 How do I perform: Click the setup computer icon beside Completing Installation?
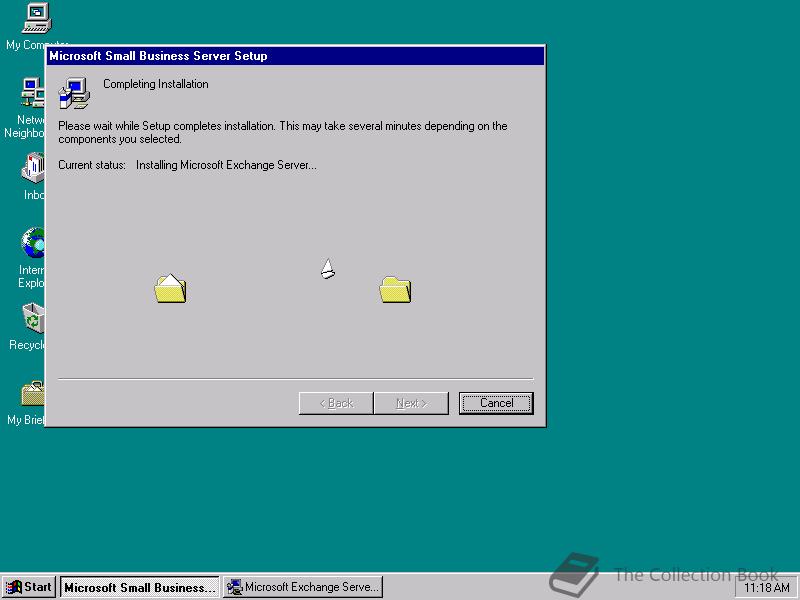coord(74,93)
